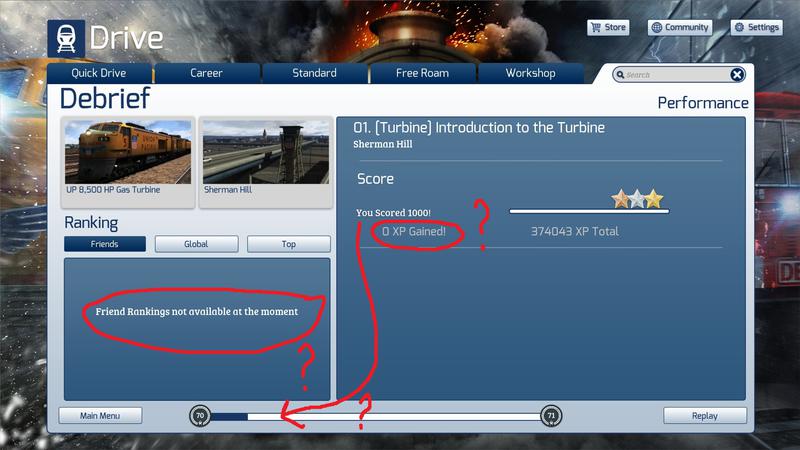
Task: Click the level 70 badge
Action: 199,416
